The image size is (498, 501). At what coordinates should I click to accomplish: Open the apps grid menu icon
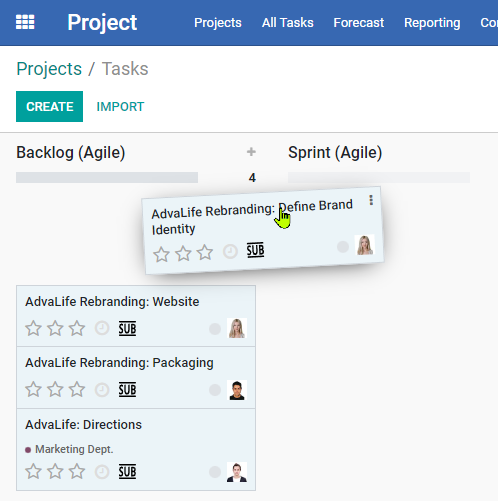(x=25, y=22)
